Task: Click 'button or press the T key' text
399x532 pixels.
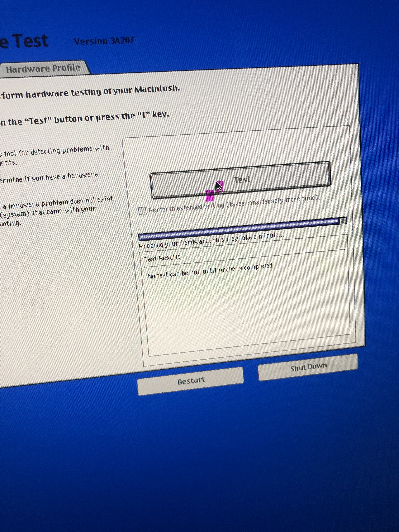Action: point(112,117)
